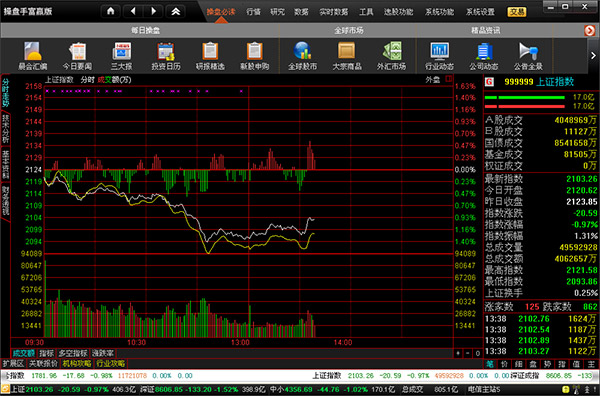Click the orange arrow button beside 精品资讯
Viewport: 600px width, 396px height.
tap(590, 30)
